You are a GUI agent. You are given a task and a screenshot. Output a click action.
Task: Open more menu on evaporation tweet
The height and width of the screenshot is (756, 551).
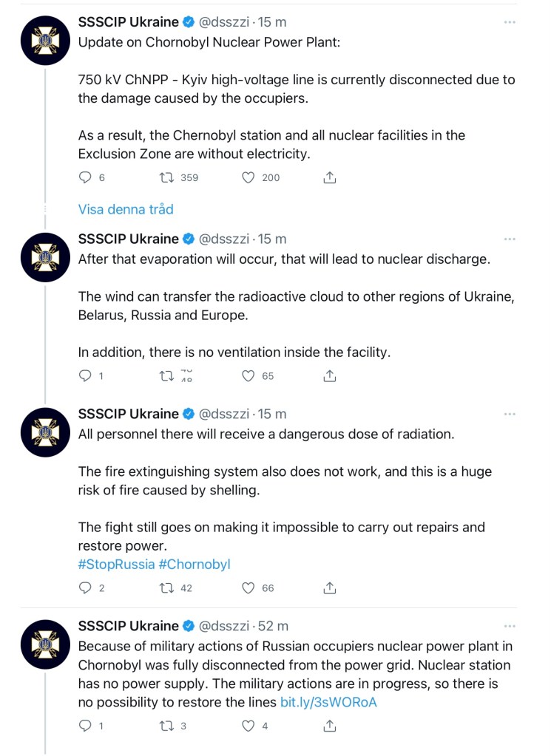coord(509,239)
